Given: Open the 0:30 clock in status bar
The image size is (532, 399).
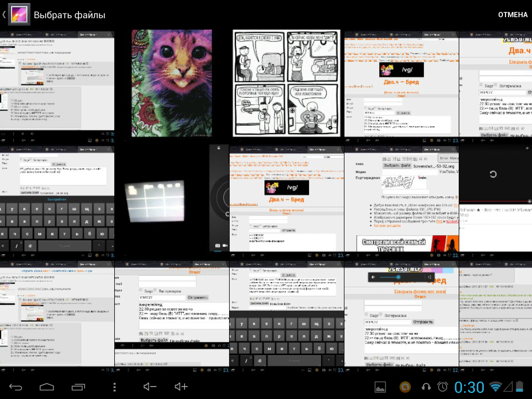Looking at the screenshot, I should 469,387.
